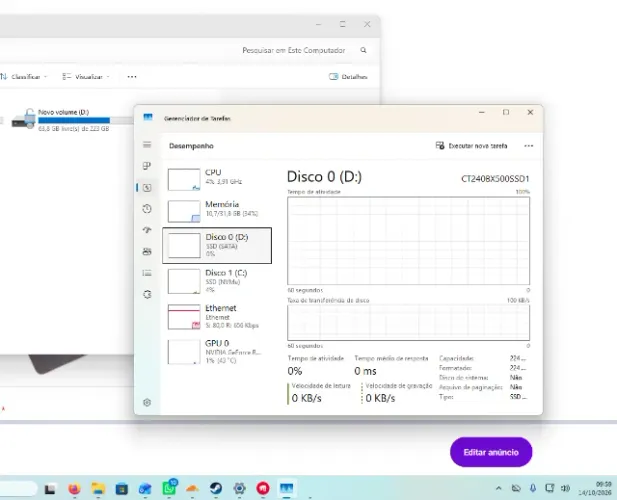The width and height of the screenshot is (617, 500).
Task: Open Task Manager hamburger navigation menu
Action: click(x=147, y=144)
